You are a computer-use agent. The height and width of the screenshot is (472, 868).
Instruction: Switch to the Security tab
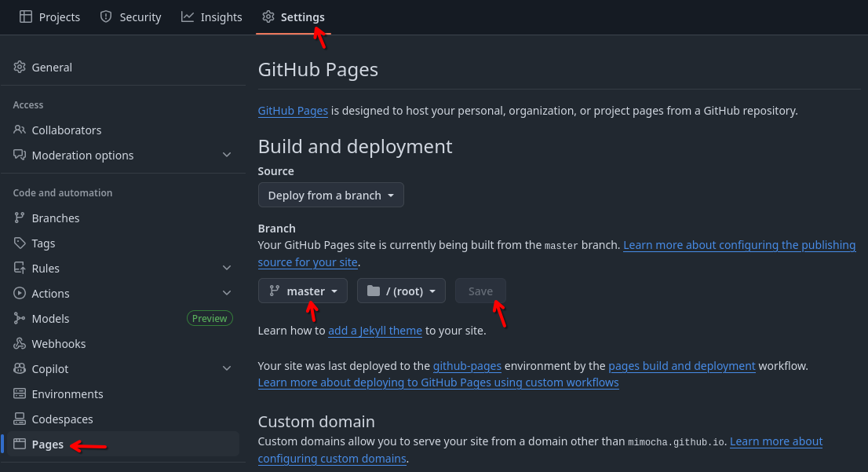130,17
